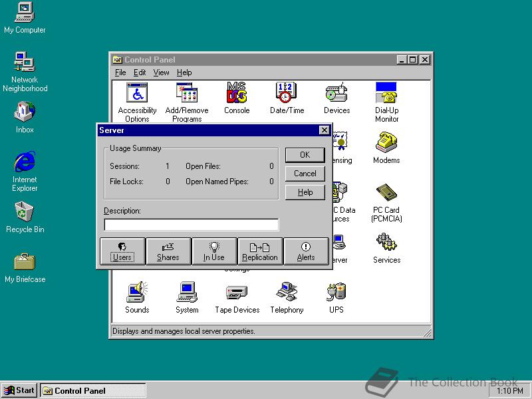Click the Help button in Server dialog
Image resolution: width=532 pixels, height=399 pixels.
click(305, 192)
